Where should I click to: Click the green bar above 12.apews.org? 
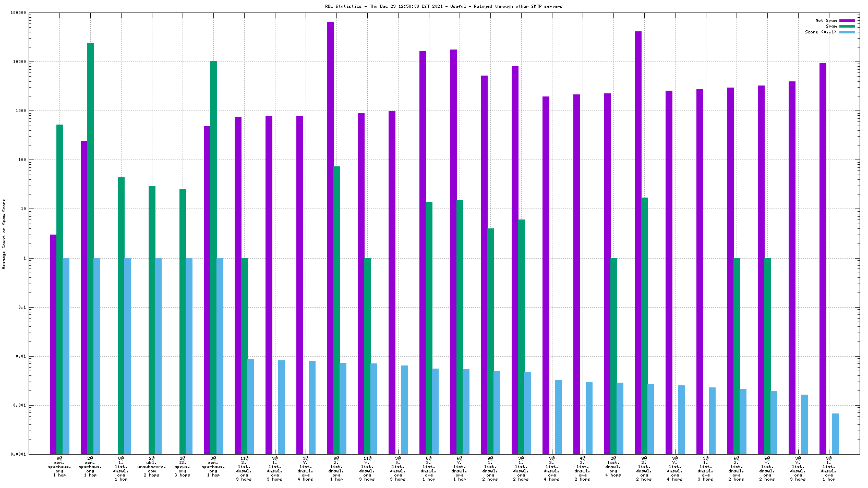[x=183, y=321]
